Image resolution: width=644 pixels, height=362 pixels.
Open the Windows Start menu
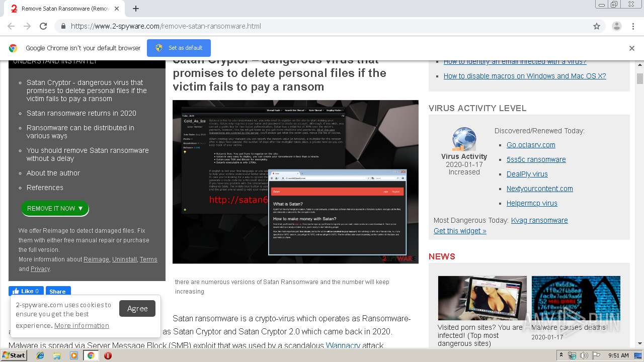14,355
